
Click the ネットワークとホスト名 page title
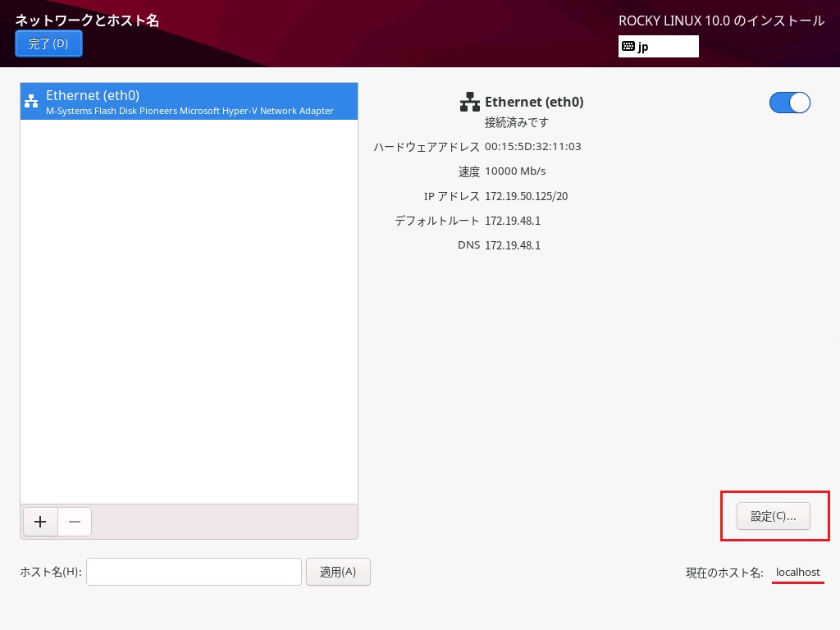click(x=87, y=21)
